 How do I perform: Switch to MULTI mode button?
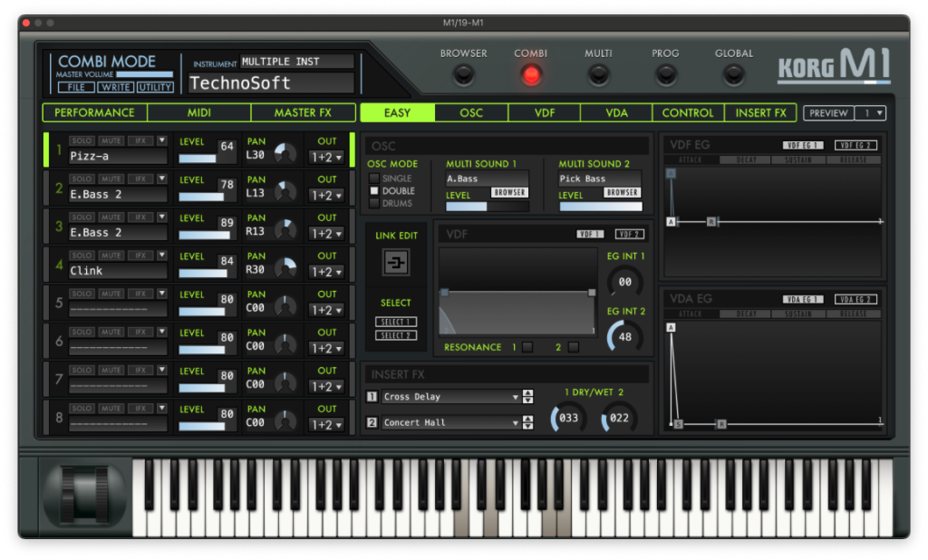[x=598, y=75]
